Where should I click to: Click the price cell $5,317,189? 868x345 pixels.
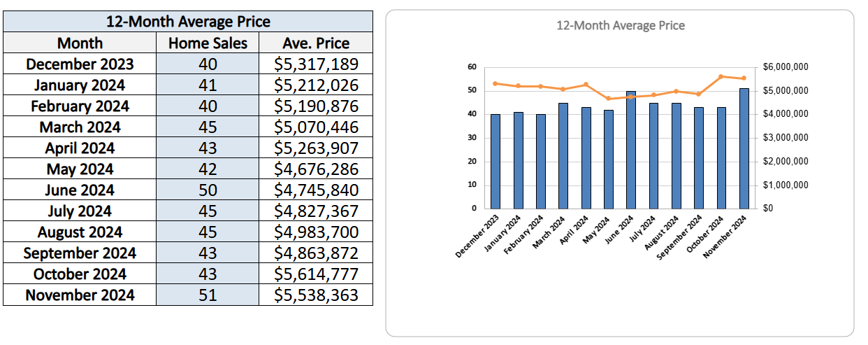tap(316, 64)
